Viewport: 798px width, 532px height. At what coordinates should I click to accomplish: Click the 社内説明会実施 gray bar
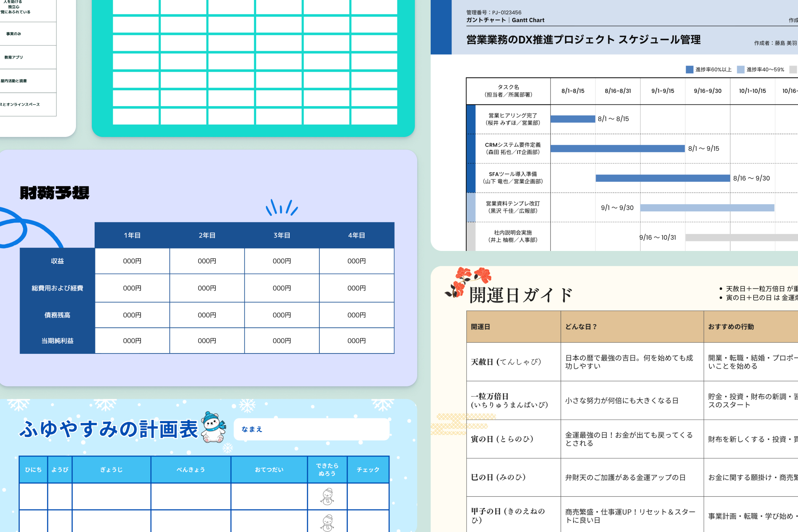point(742,237)
